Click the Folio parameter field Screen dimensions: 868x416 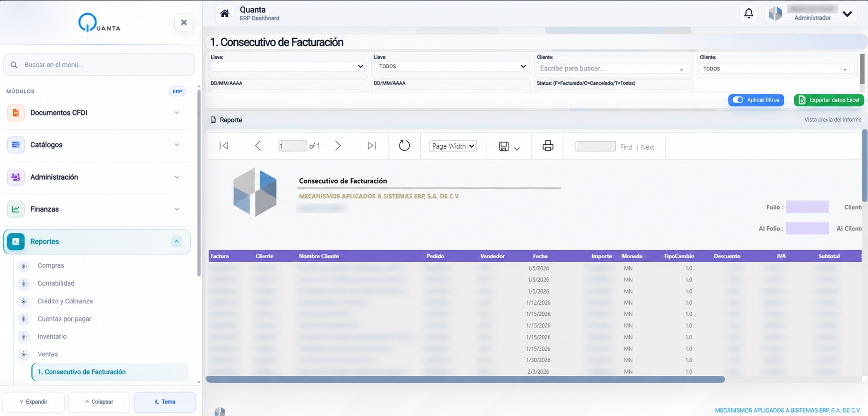coord(807,207)
